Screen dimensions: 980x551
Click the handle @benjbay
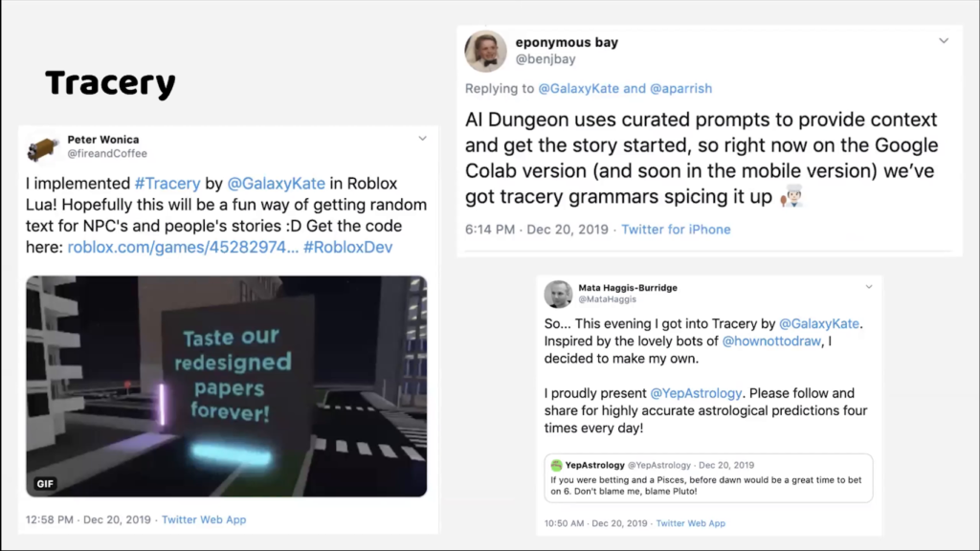pos(546,59)
